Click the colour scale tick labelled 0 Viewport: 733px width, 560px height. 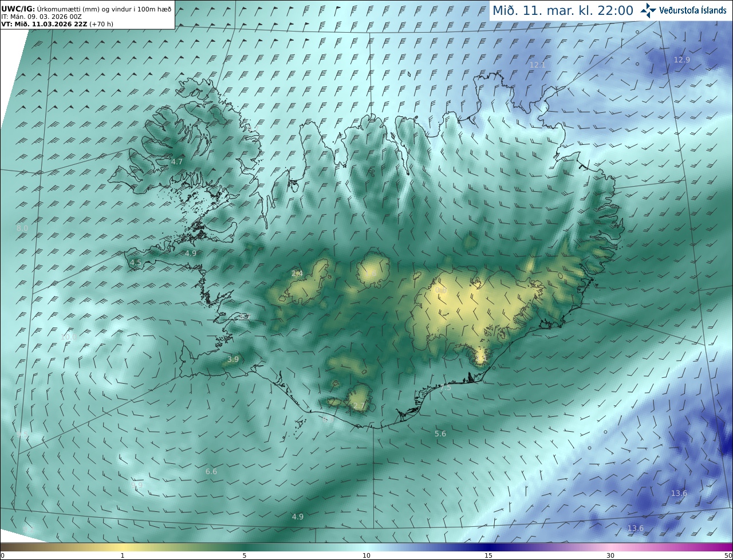coord(2,555)
